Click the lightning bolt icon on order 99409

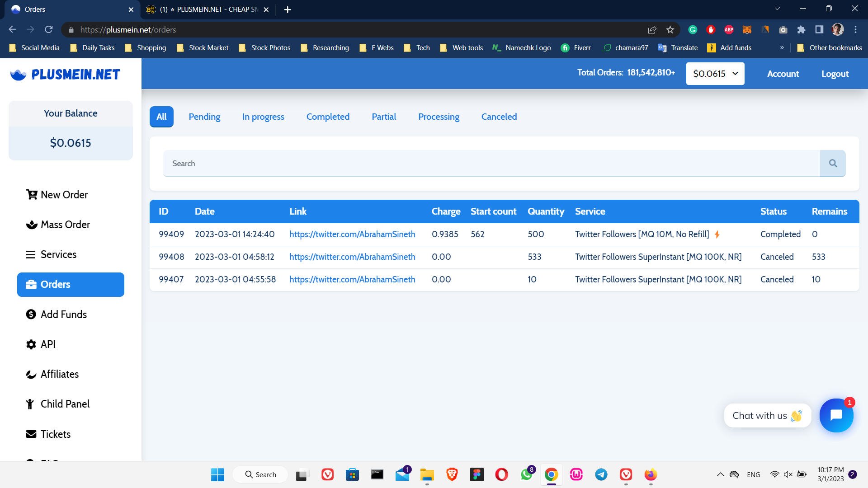click(x=717, y=234)
